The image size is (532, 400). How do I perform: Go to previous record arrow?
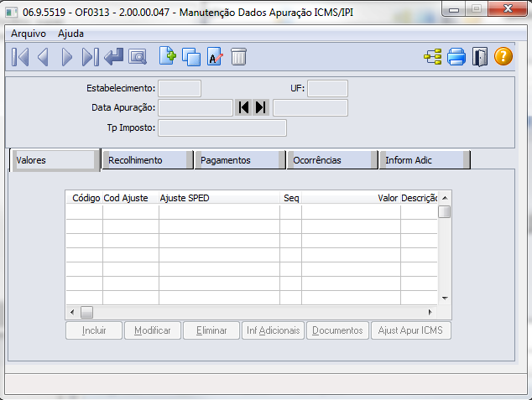coord(43,57)
